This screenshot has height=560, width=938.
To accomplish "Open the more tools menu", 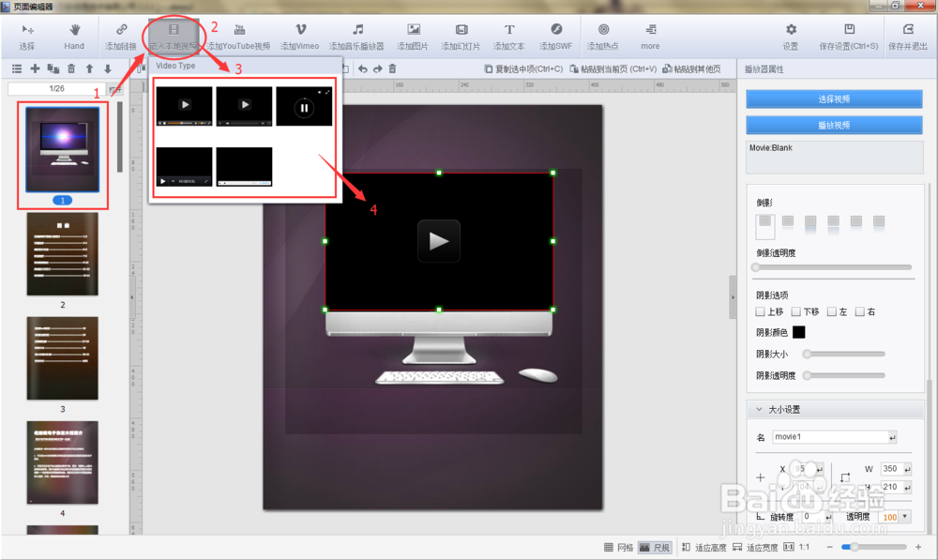I will pyautogui.click(x=650, y=37).
